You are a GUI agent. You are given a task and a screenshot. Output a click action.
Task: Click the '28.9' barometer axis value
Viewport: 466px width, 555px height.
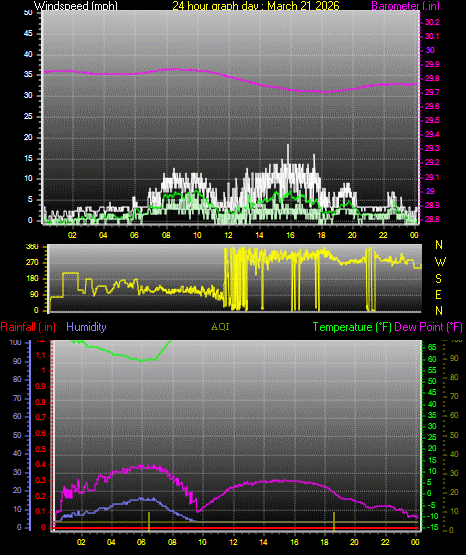click(x=432, y=205)
